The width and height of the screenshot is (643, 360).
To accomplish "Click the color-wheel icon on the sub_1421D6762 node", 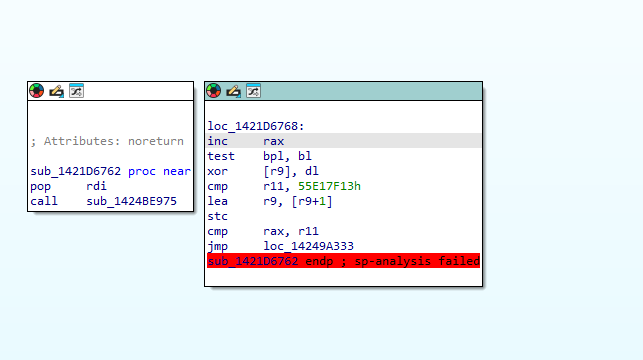I will pos(36,91).
